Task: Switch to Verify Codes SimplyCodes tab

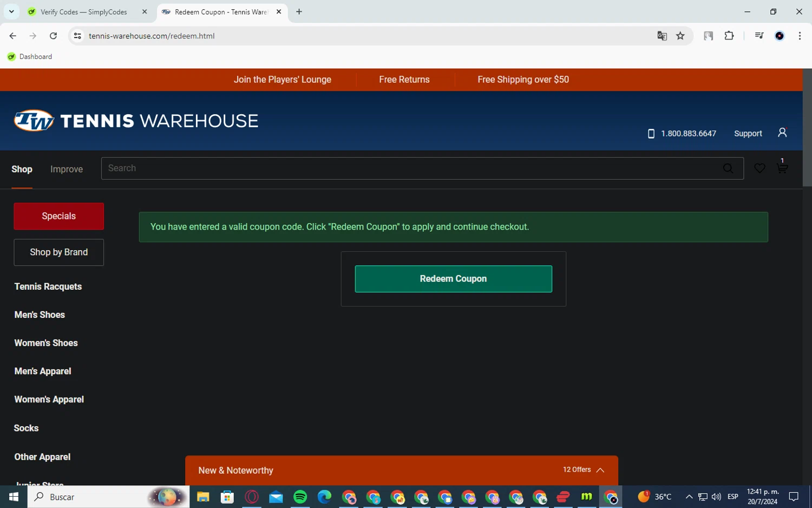Action: pyautogui.click(x=83, y=12)
